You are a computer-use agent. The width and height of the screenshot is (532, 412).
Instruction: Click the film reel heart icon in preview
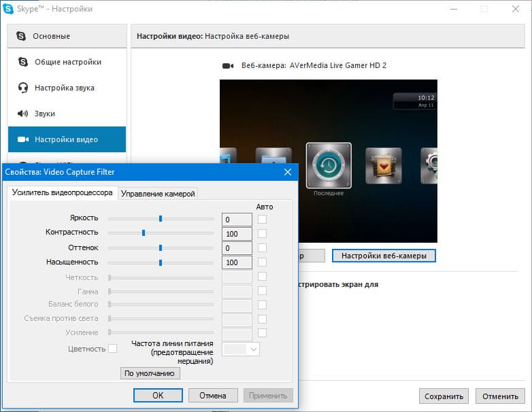tap(384, 166)
